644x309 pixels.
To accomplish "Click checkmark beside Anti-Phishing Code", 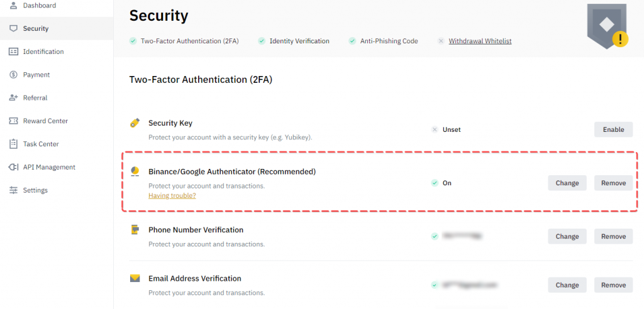I will pos(352,41).
